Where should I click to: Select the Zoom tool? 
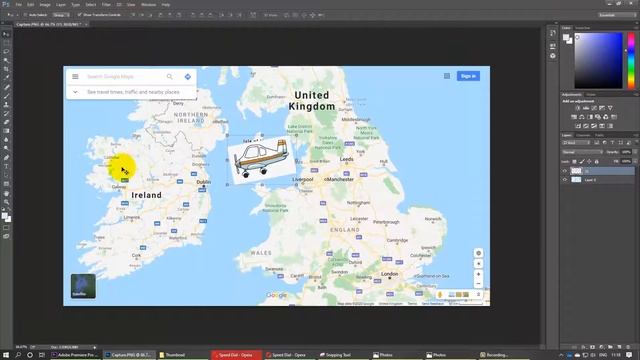[6, 202]
